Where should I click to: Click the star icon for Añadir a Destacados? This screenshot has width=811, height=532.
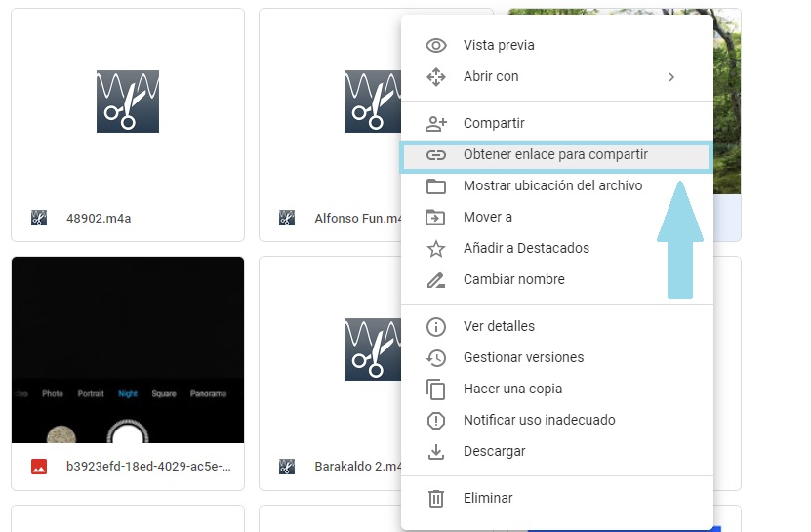(x=436, y=248)
